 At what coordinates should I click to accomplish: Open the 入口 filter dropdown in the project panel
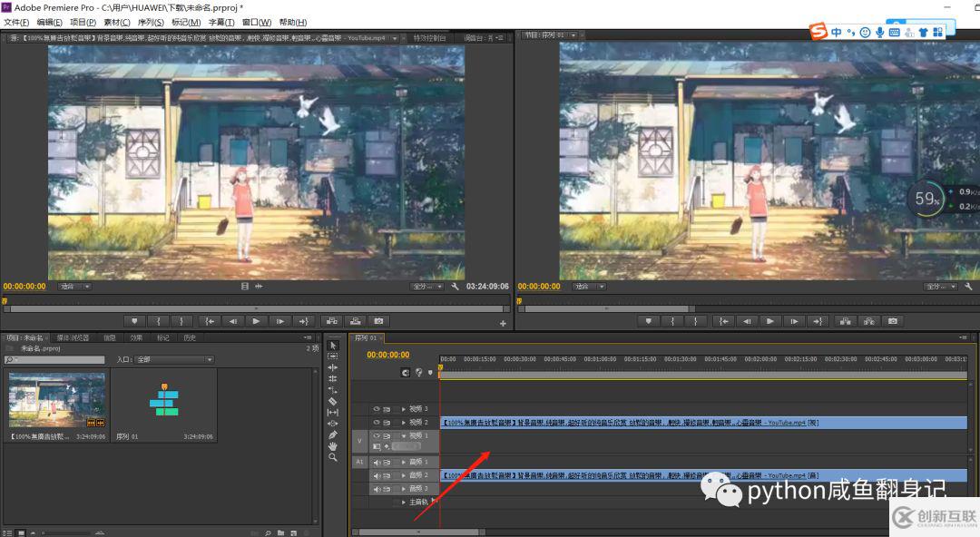click(x=209, y=359)
